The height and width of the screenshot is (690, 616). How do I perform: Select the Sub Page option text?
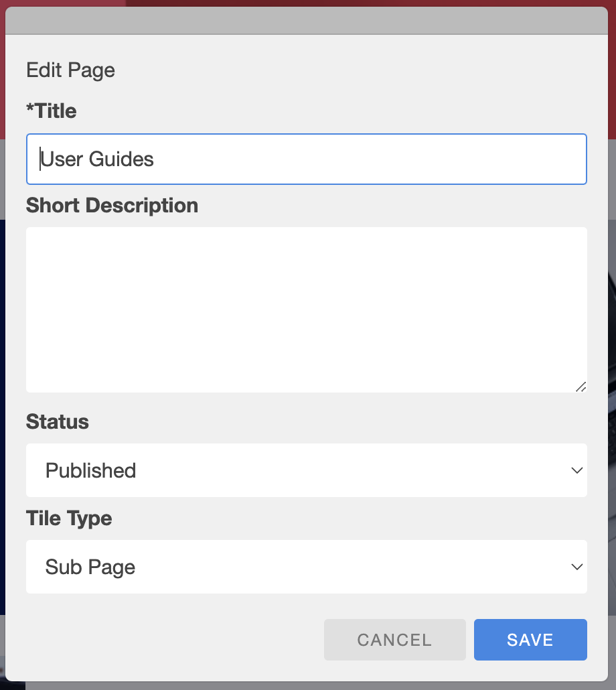pos(90,567)
